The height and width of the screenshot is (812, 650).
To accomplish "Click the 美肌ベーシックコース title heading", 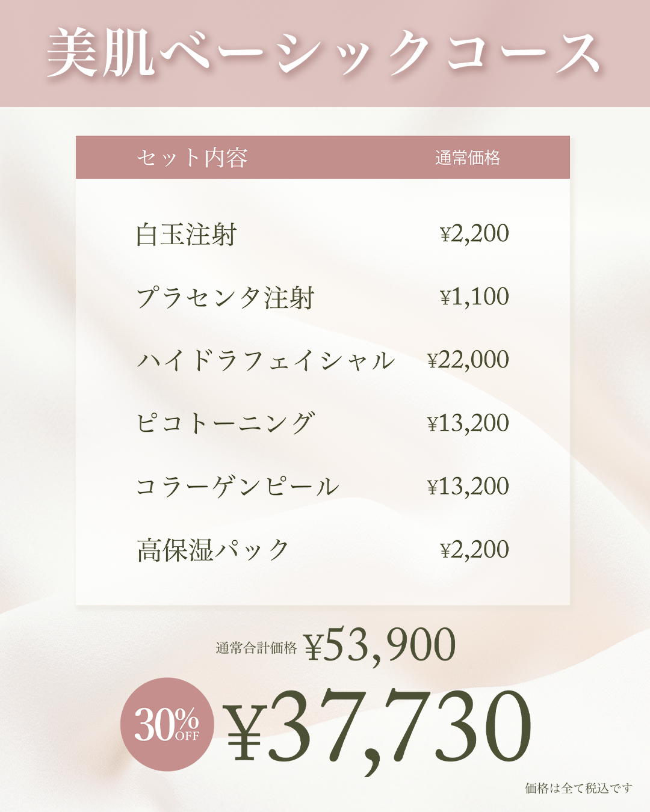I will tap(324, 54).
